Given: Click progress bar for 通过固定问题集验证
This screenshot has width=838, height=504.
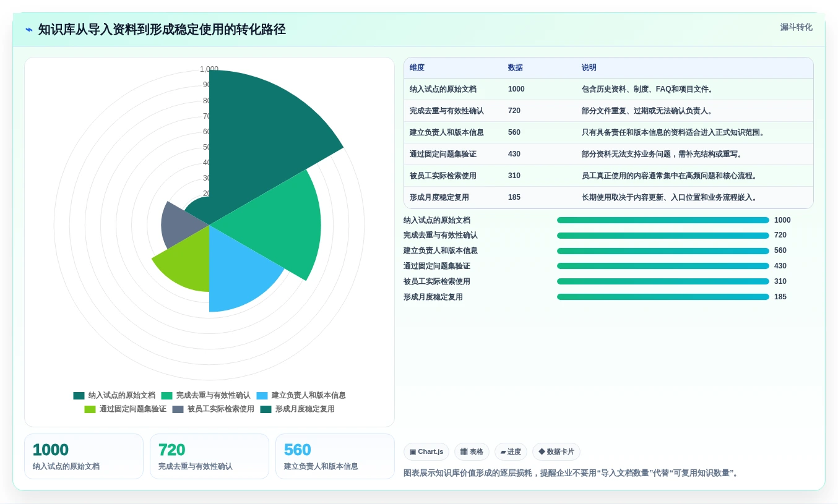Looking at the screenshot, I should [x=663, y=266].
